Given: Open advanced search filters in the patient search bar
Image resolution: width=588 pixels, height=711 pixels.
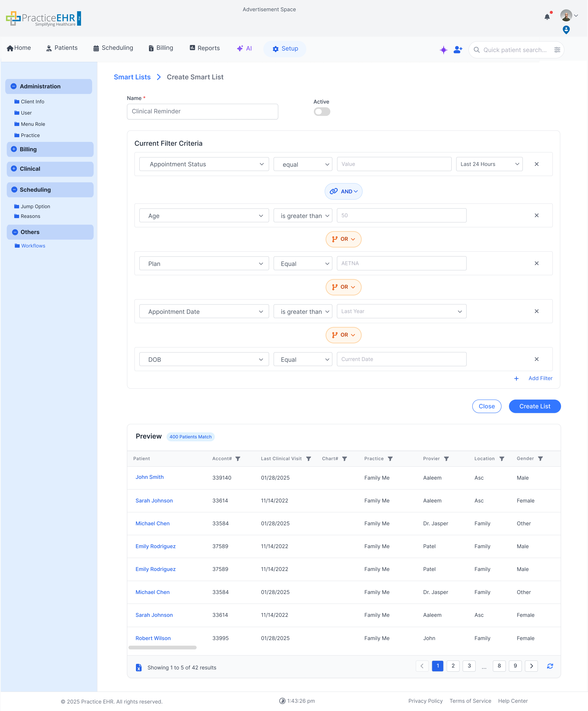Looking at the screenshot, I should (x=557, y=50).
